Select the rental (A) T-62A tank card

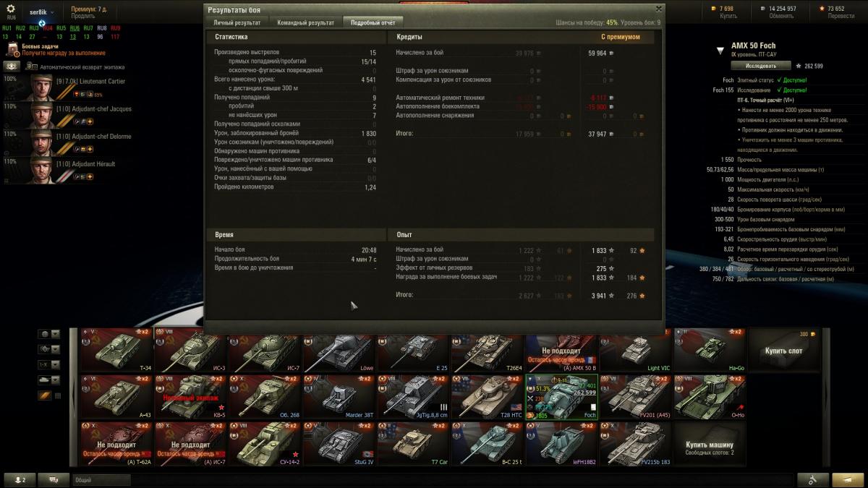pos(117,444)
